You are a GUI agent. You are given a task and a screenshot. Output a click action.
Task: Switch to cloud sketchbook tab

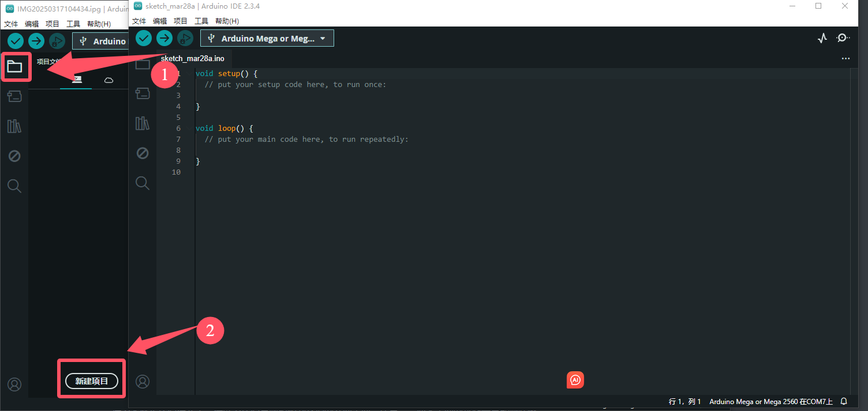tap(108, 80)
